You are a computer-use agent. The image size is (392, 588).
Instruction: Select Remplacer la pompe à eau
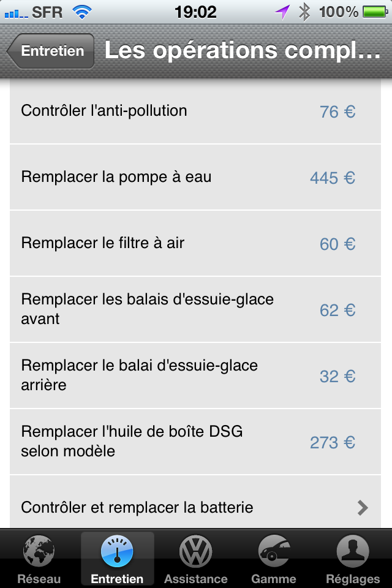195,178
